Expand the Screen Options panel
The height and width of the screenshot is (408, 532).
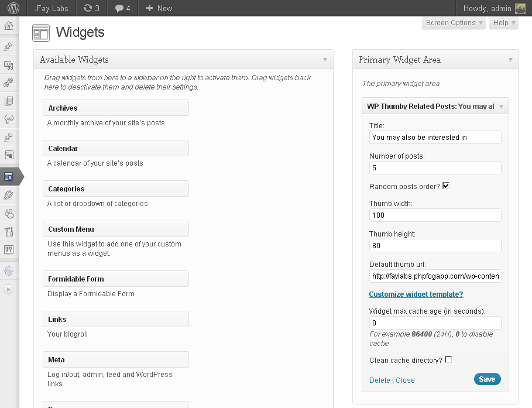pos(454,23)
